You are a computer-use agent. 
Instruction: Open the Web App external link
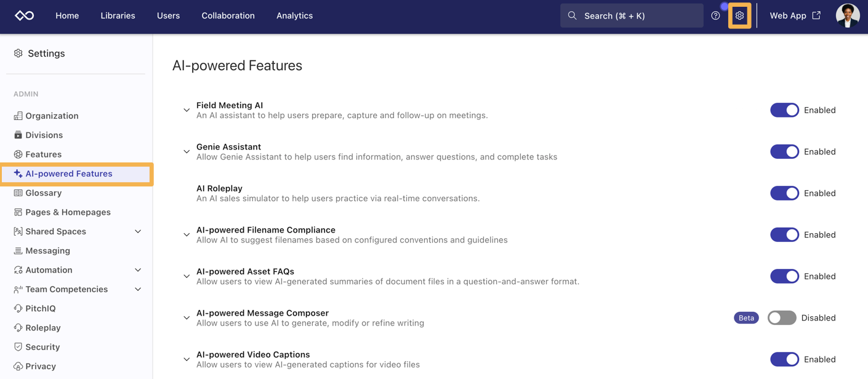click(x=795, y=15)
